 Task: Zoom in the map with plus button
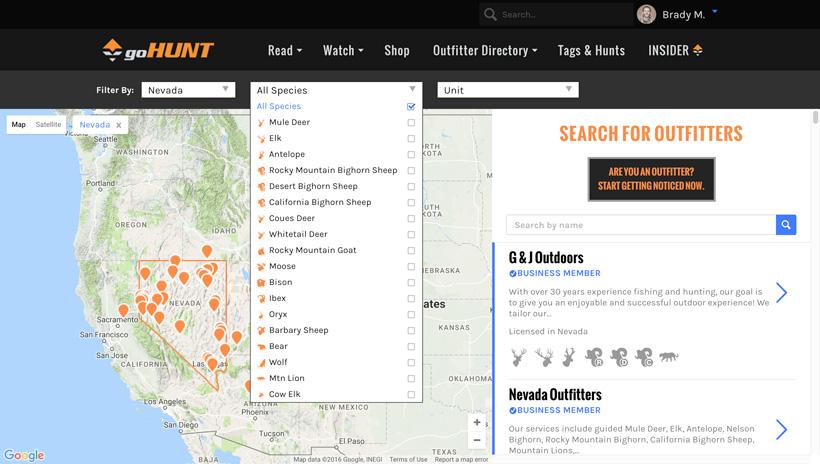pyautogui.click(x=477, y=422)
